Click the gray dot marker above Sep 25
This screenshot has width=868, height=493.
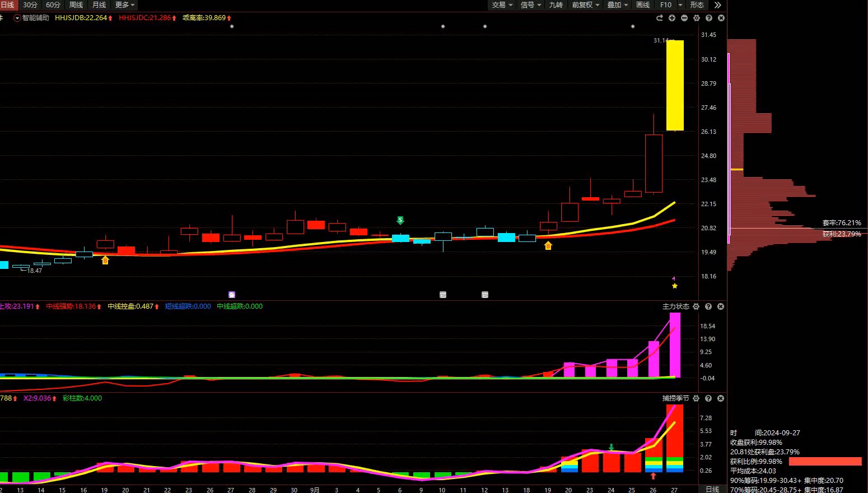click(x=633, y=26)
